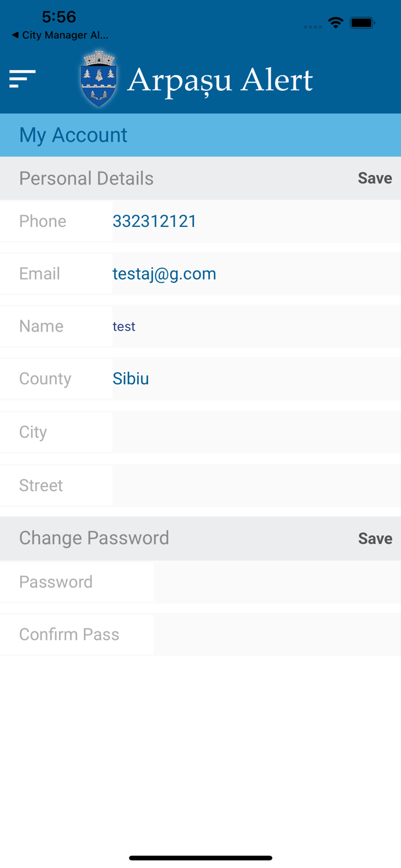
Task: Tap the My Account header tab
Action: [x=73, y=135]
